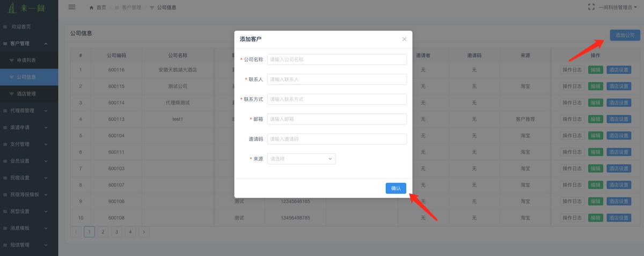The width and height of the screenshot is (644, 256).
Task: Click the previous page arrow
Action: pos(76,232)
